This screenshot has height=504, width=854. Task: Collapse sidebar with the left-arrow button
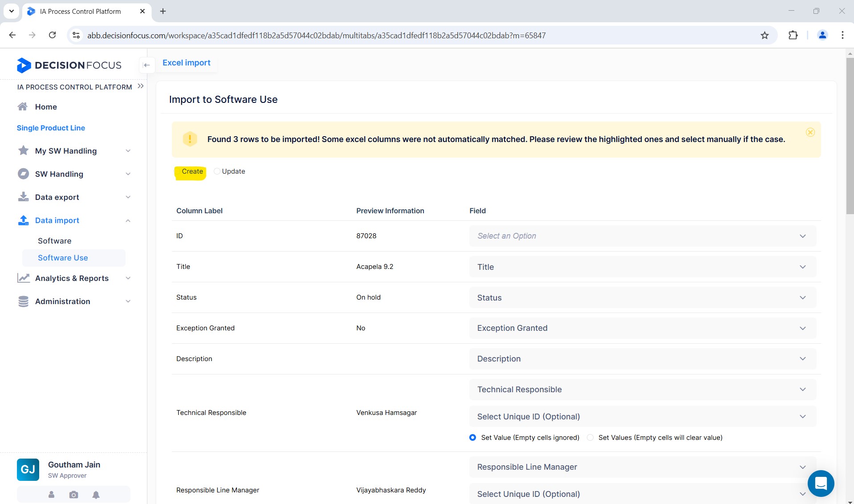tap(146, 65)
